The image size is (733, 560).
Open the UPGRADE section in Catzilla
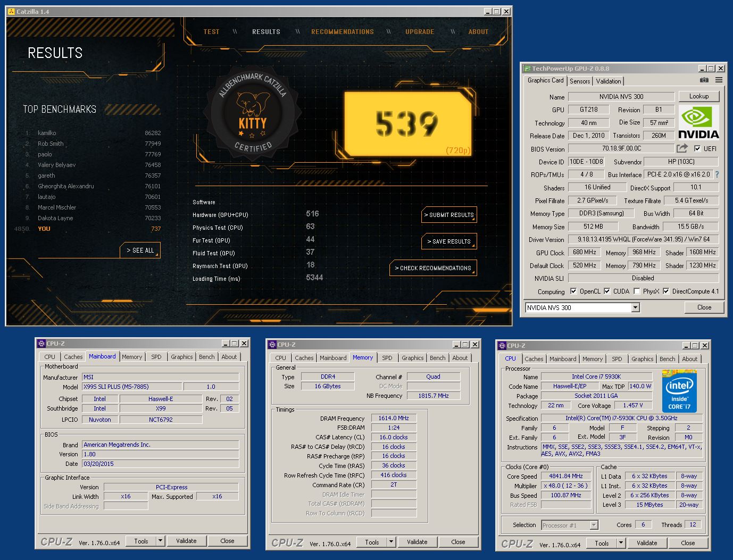(x=420, y=32)
